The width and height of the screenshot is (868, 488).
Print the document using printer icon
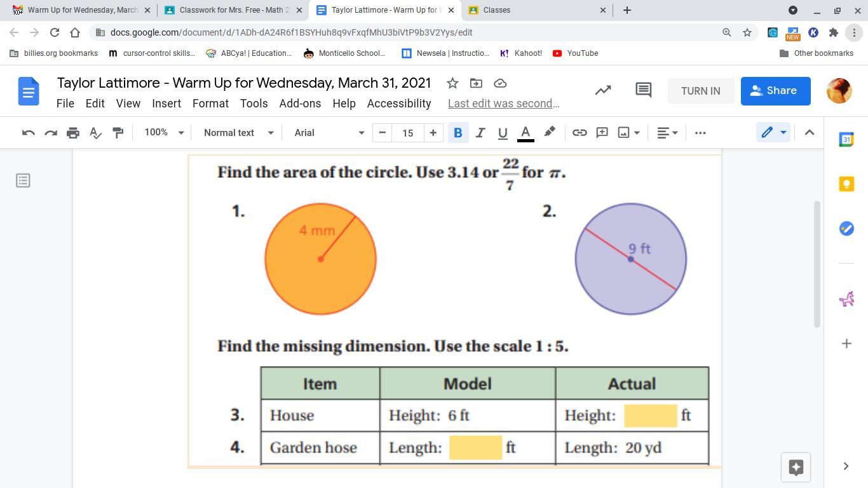click(x=73, y=133)
